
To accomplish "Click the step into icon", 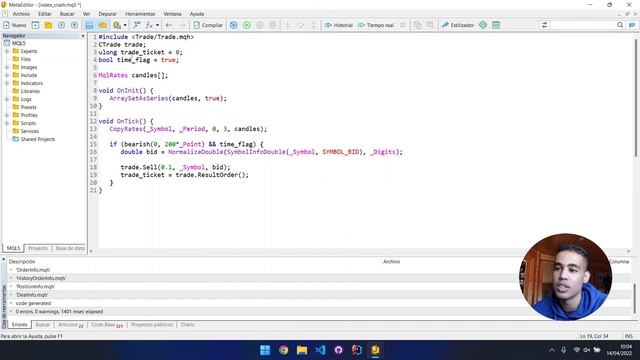I will 287,25.
